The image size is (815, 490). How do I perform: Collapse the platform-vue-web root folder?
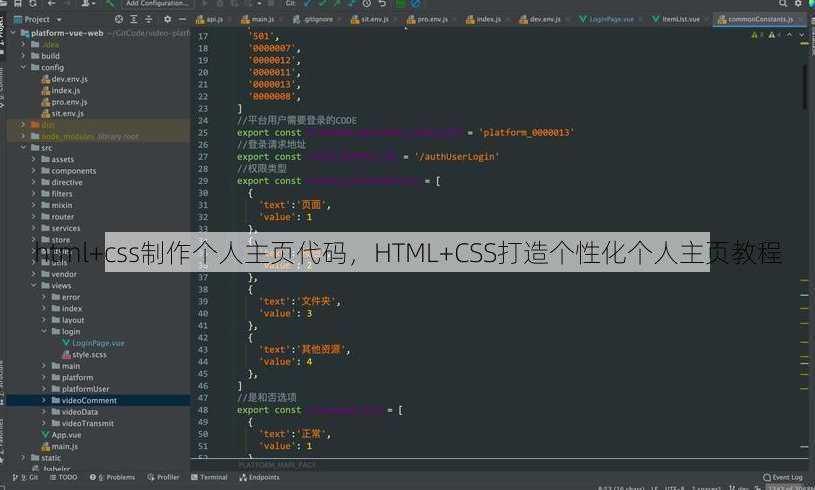(13, 33)
